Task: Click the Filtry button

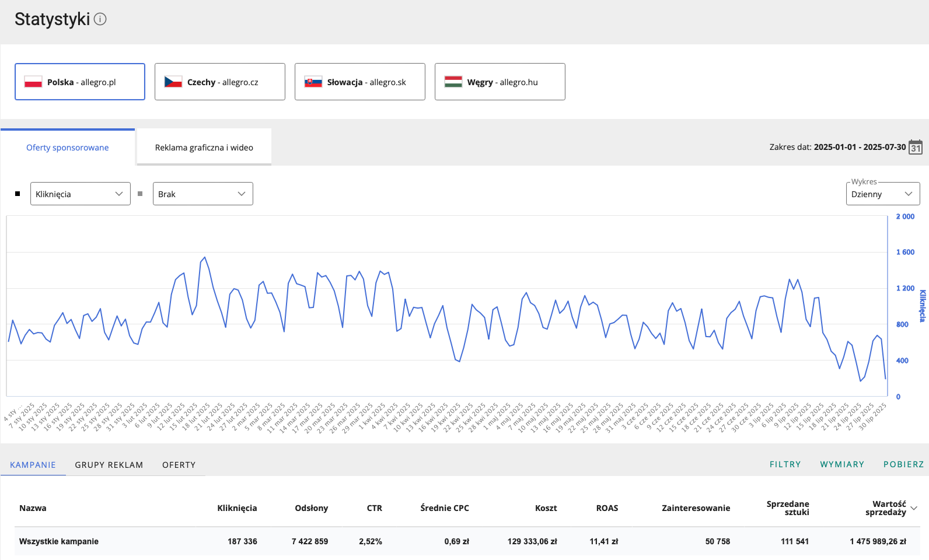Action: point(785,464)
